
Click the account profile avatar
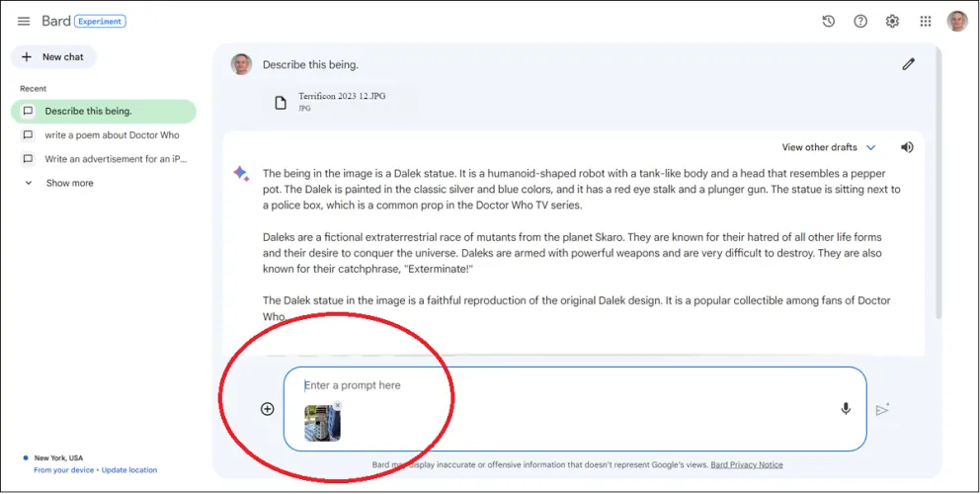tap(956, 22)
